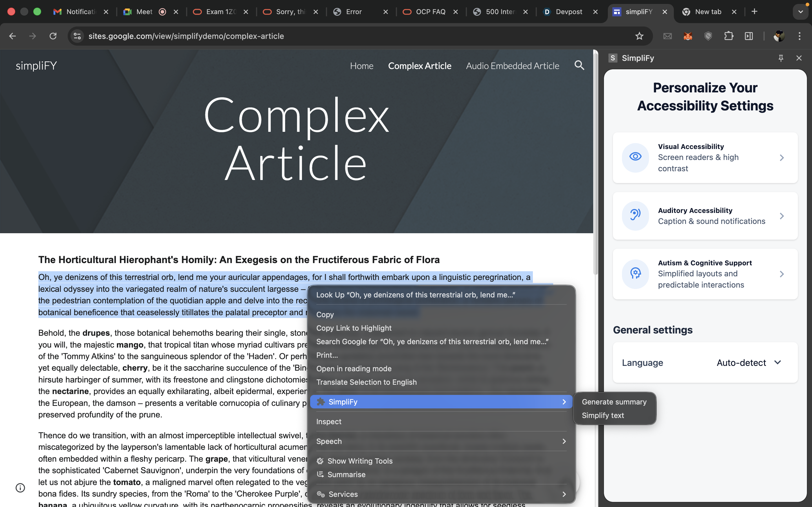Pin the SimpliFy side panel
This screenshot has width=812, height=507.
pyautogui.click(x=781, y=58)
